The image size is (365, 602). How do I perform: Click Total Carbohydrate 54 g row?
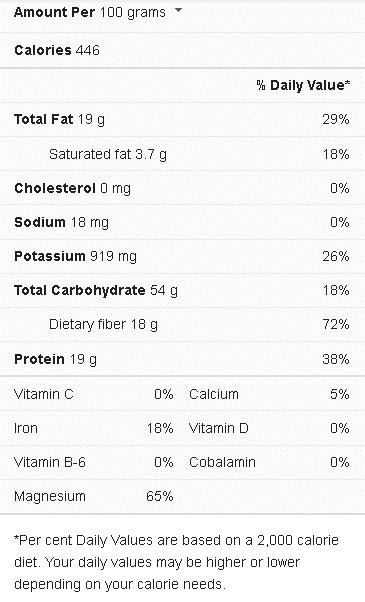click(x=182, y=290)
